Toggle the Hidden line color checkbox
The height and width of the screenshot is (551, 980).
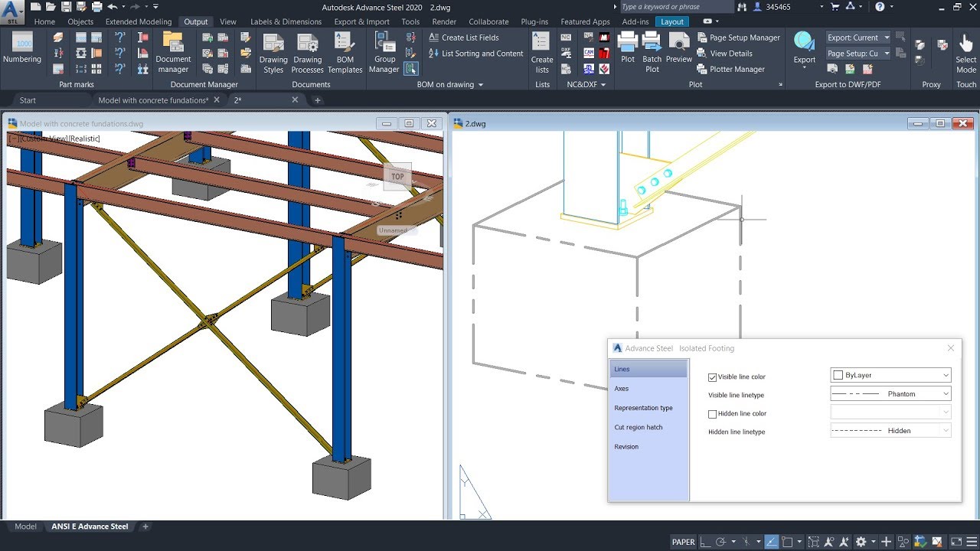(x=713, y=414)
